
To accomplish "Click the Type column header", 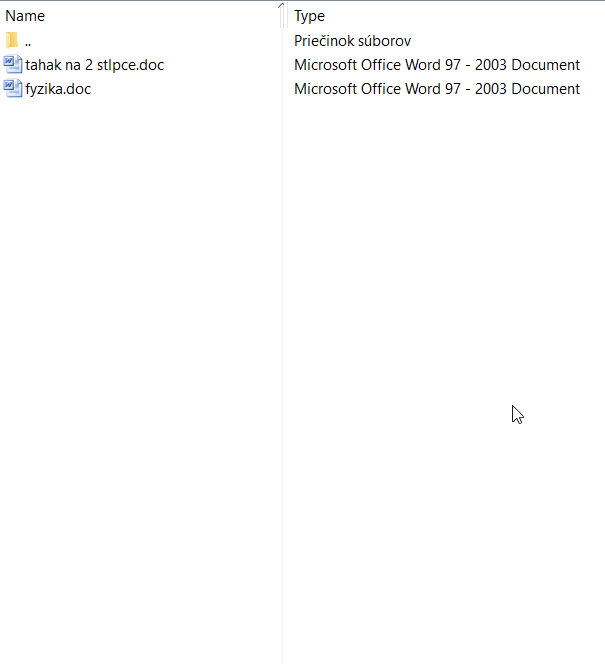I will 309,16.
